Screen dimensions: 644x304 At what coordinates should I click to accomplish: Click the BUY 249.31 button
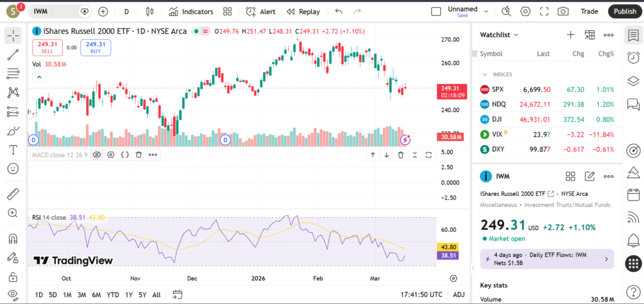[96, 47]
